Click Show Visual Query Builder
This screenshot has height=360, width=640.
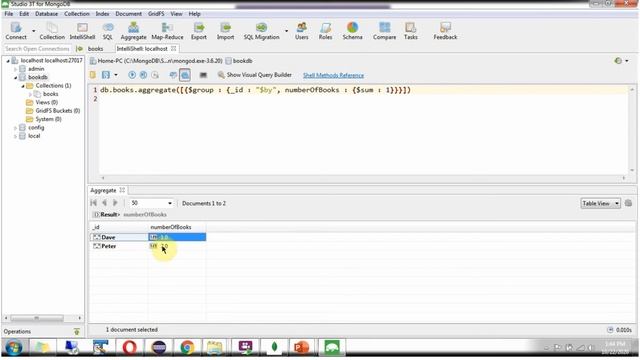[x=255, y=75]
